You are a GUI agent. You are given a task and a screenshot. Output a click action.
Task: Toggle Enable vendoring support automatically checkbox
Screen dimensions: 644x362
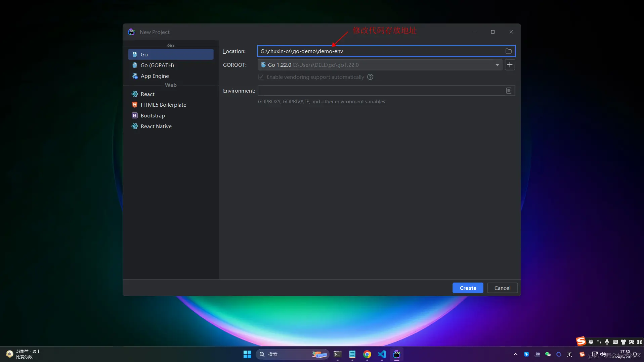pos(261,77)
